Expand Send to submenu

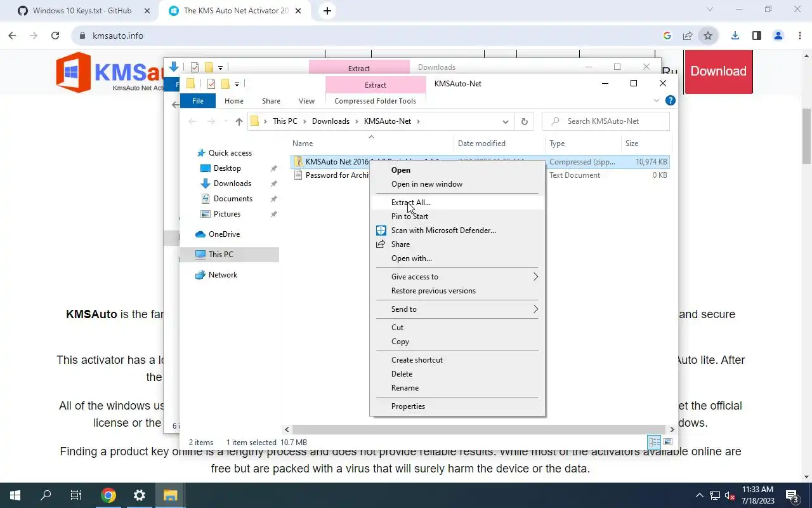(457, 309)
